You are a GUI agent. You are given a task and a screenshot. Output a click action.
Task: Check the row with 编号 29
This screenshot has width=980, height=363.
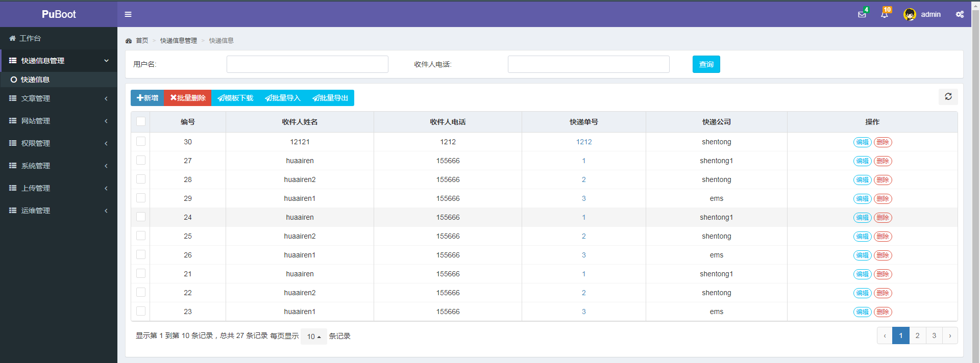(x=141, y=198)
